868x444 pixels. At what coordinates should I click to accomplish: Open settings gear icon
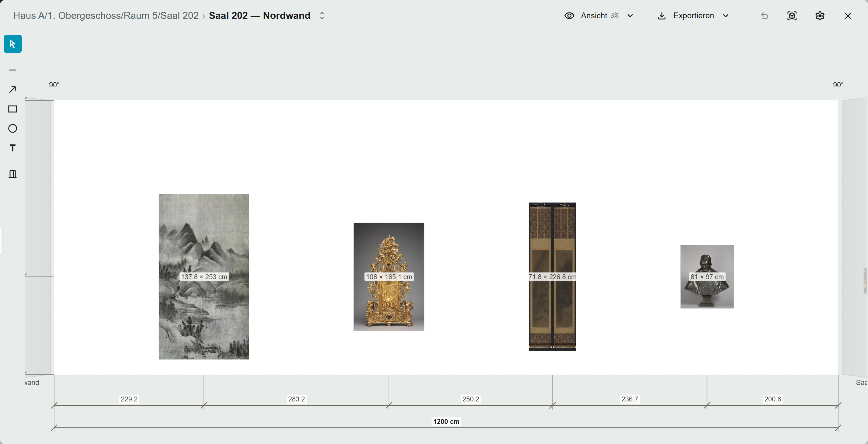click(820, 16)
